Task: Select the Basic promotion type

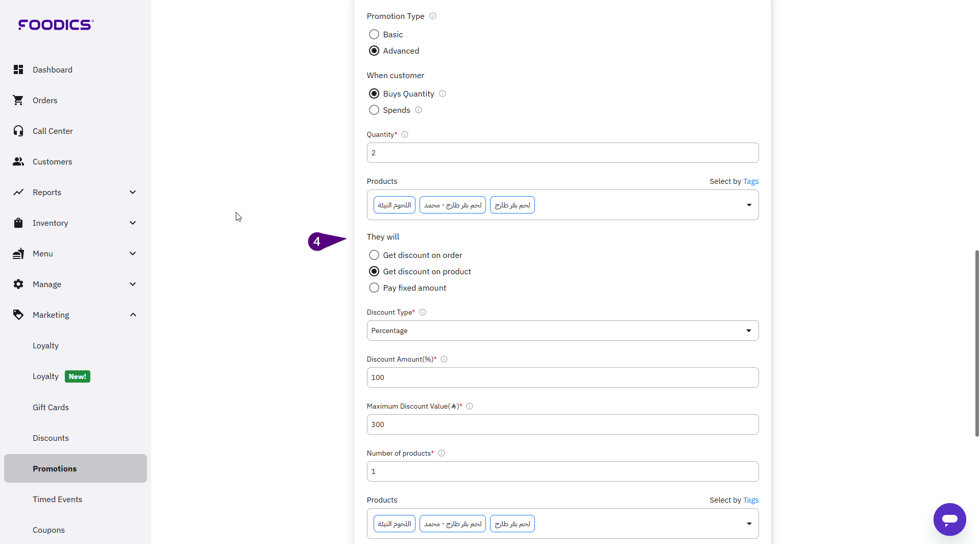Action: pyautogui.click(x=374, y=35)
